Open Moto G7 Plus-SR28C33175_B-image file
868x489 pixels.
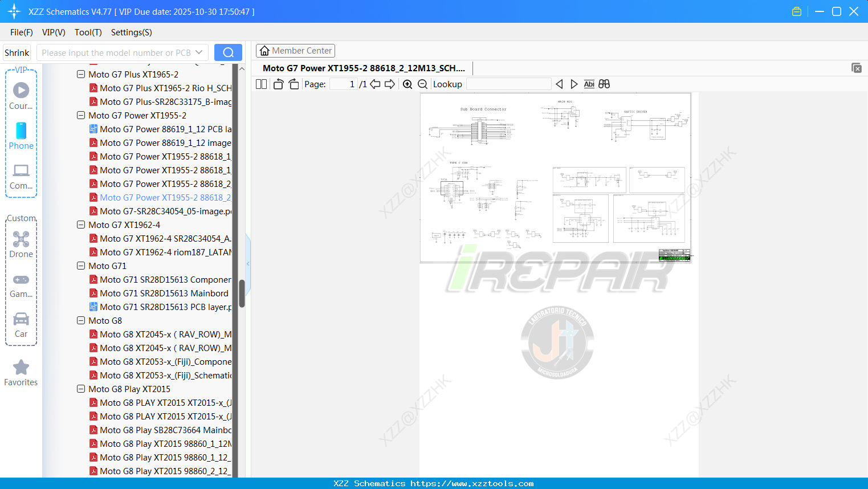165,102
